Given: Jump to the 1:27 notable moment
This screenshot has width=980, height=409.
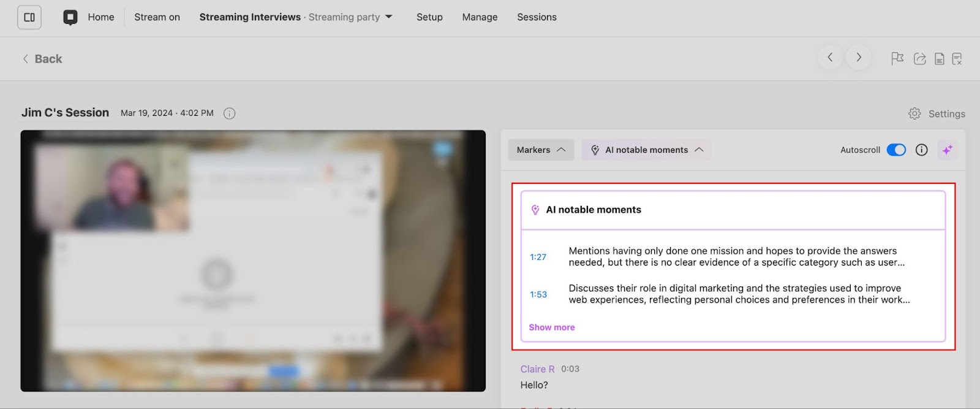Looking at the screenshot, I should [x=538, y=257].
